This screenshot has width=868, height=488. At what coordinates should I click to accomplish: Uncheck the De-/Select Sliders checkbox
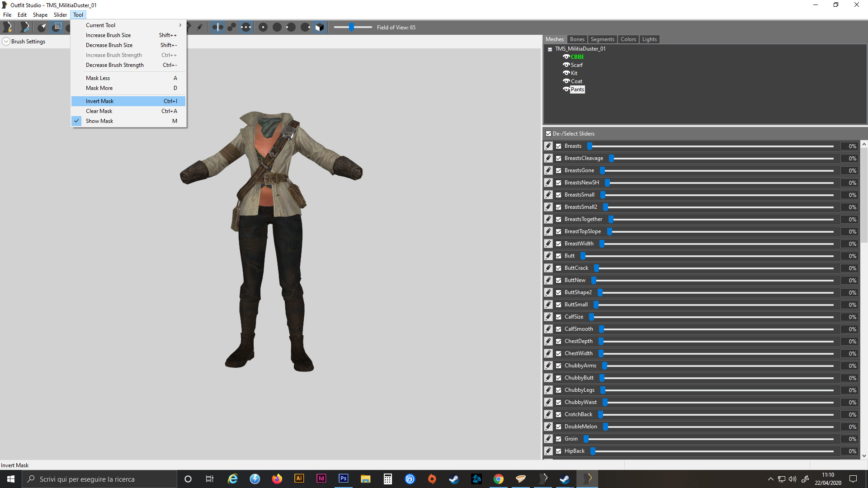[548, 134]
